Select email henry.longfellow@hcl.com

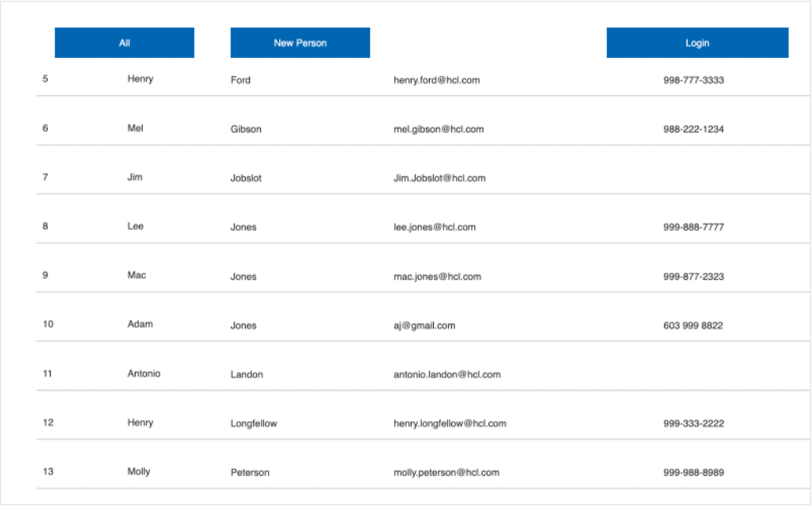click(450, 424)
